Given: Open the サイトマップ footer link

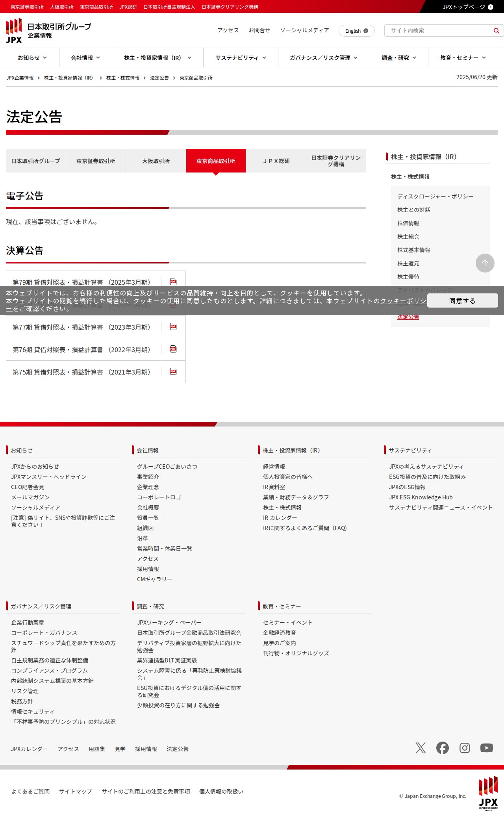Looking at the screenshot, I should pos(76,792).
